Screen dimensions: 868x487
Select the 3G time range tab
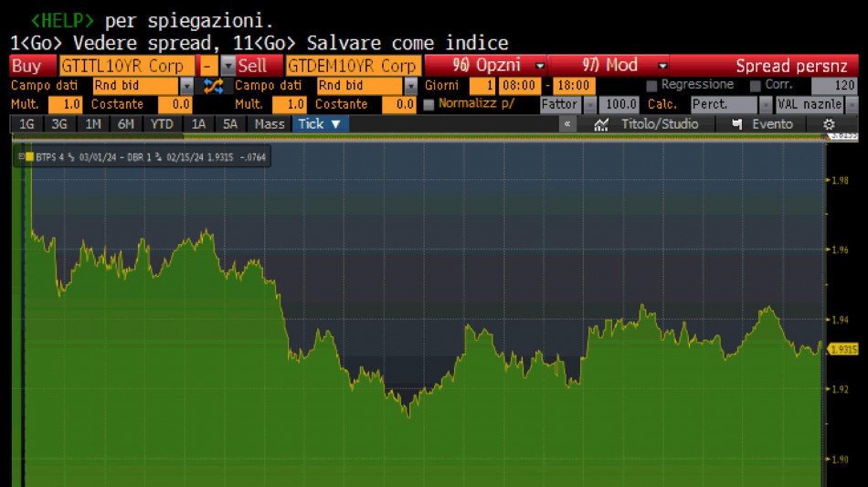pyautogui.click(x=59, y=124)
